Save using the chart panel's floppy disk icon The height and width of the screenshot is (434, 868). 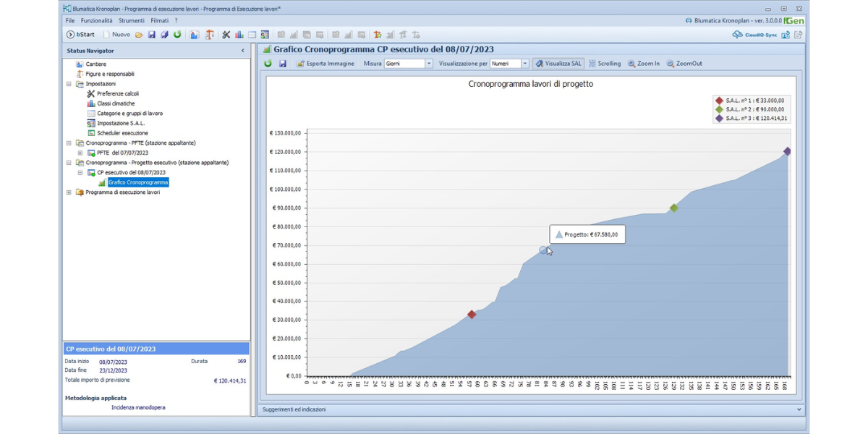pyautogui.click(x=282, y=64)
